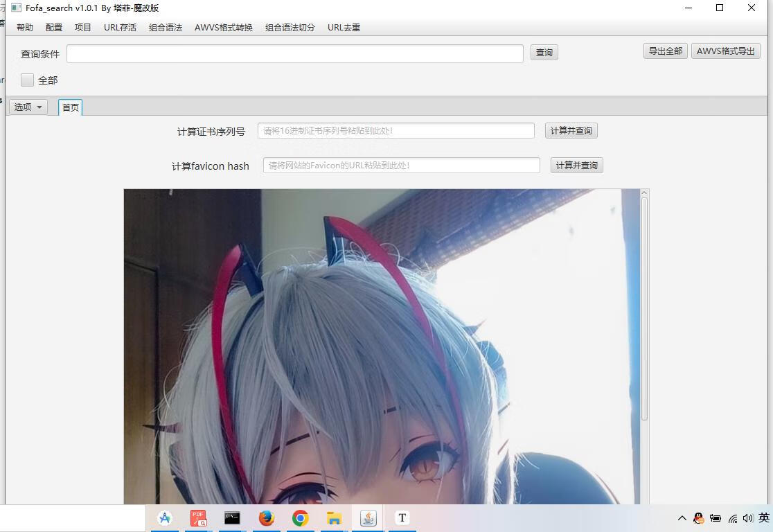Click the image panel vertical scrollbar thumb

click(x=644, y=309)
